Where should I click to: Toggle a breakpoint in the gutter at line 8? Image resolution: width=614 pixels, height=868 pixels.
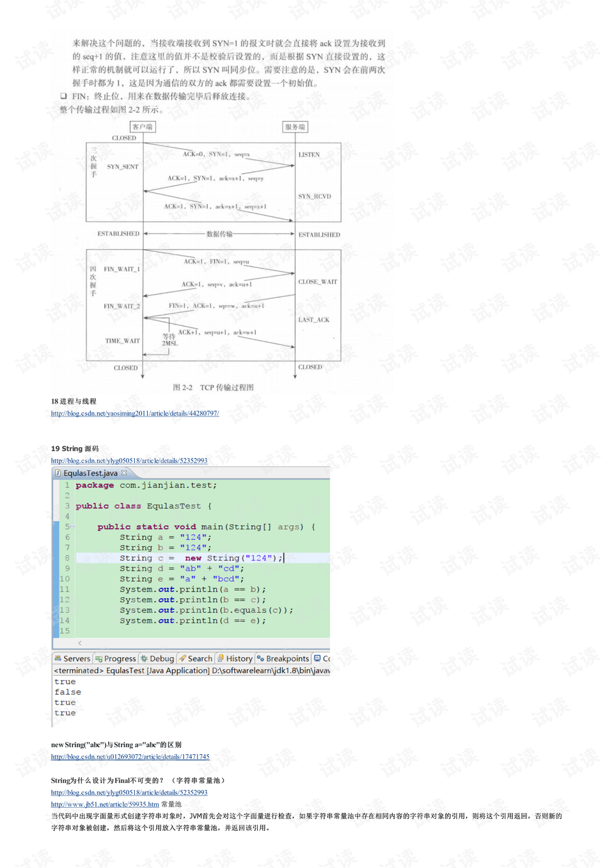coord(56,558)
